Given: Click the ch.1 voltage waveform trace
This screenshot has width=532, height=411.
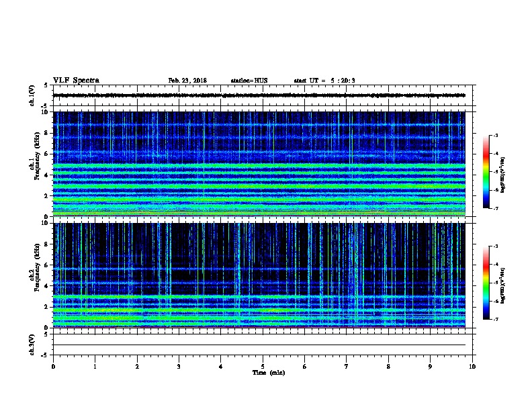Looking at the screenshot, I should [259, 95].
